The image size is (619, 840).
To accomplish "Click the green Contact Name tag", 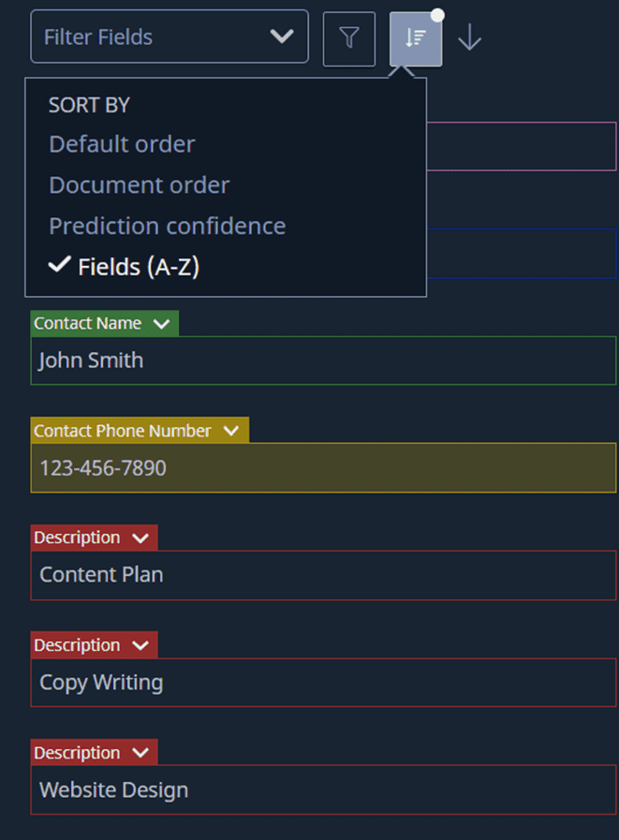I will tap(88, 324).
